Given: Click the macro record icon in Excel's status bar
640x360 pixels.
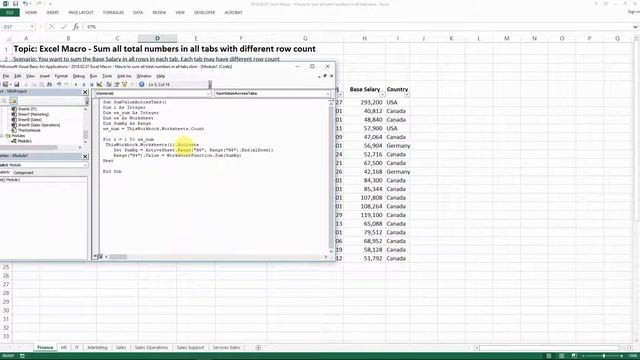Looking at the screenshot, I should 22,356.
